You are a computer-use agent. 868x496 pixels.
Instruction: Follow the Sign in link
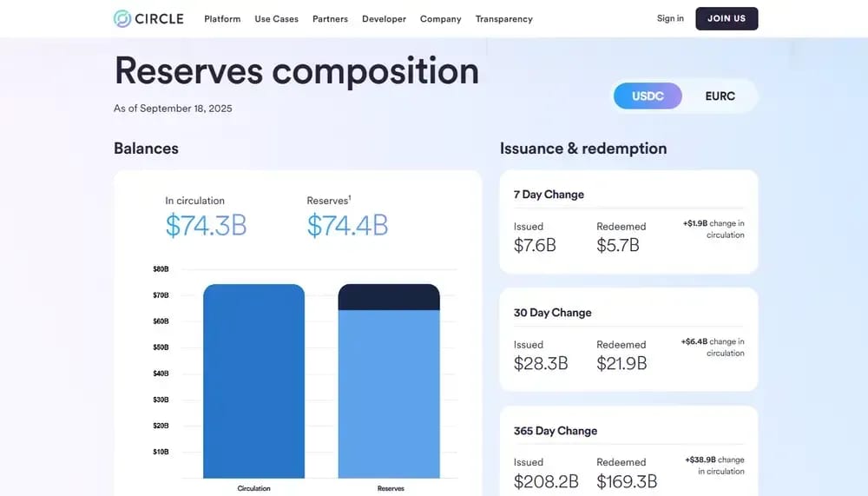[670, 18]
